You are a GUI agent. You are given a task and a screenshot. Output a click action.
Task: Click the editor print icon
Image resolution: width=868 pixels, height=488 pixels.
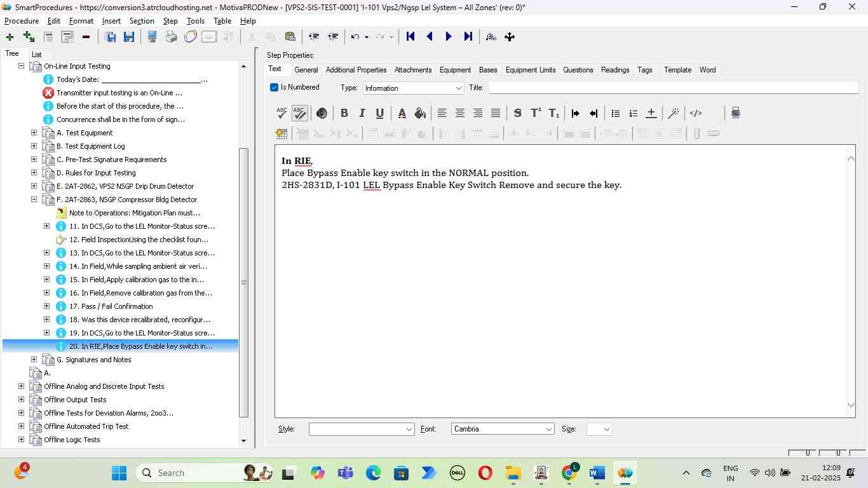point(735,113)
